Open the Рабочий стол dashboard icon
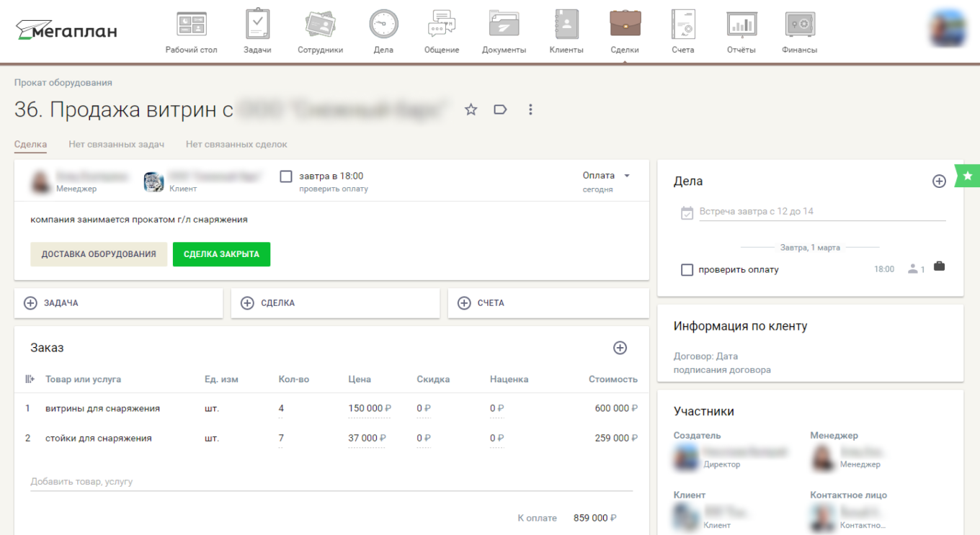 (191, 24)
